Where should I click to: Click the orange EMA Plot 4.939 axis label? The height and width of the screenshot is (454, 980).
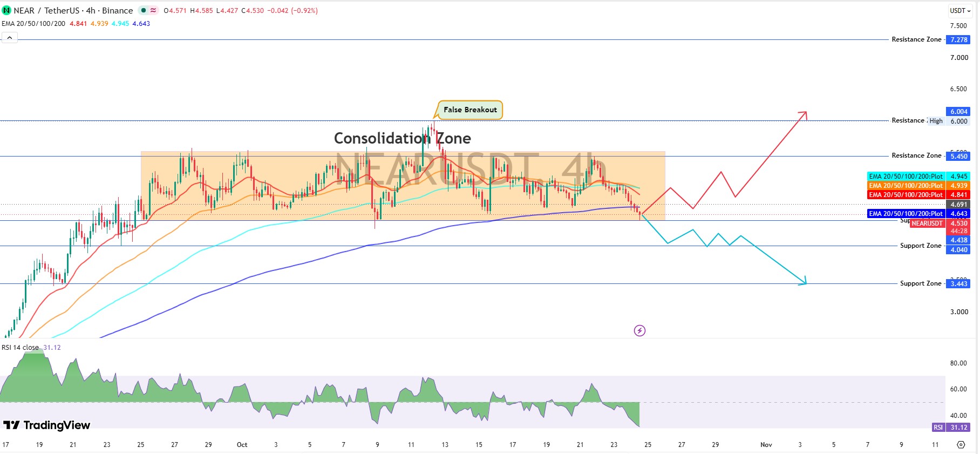point(918,186)
